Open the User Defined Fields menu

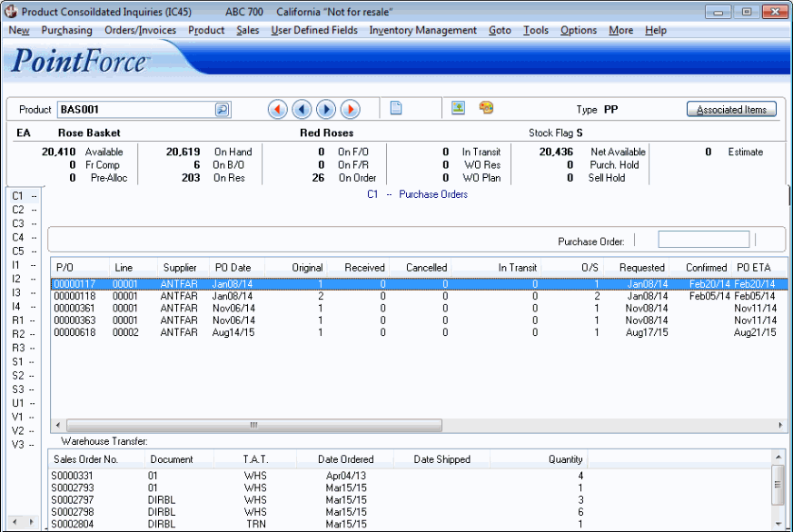point(314,30)
